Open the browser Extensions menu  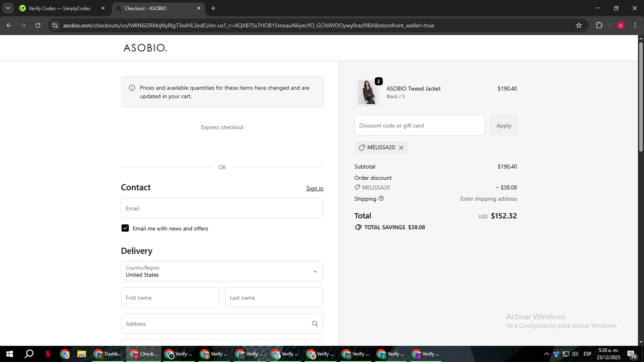(599, 25)
